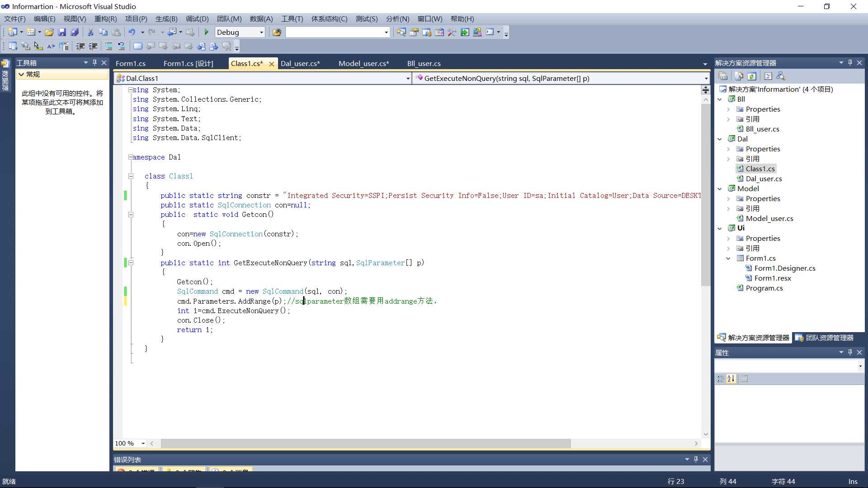Click the 文件(F) menu item

click(15, 19)
